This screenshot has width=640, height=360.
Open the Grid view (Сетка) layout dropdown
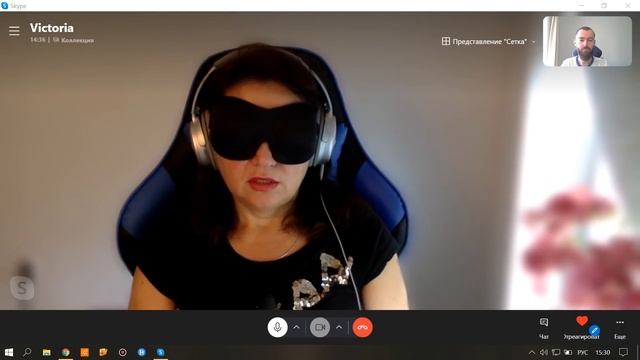pyautogui.click(x=488, y=41)
